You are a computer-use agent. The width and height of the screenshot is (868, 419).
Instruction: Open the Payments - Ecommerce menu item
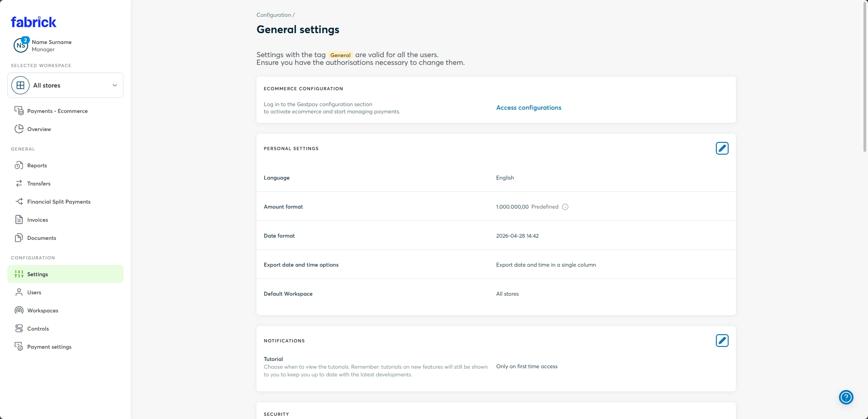coord(65,111)
